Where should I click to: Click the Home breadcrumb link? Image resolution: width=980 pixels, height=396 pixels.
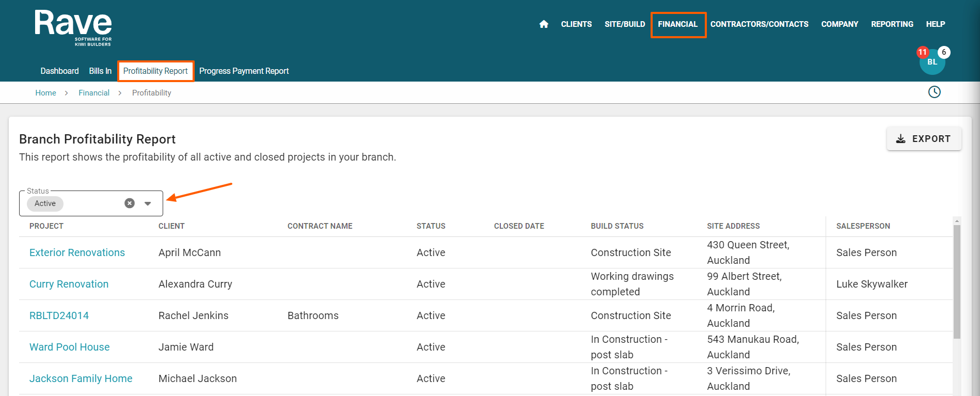pos(45,93)
